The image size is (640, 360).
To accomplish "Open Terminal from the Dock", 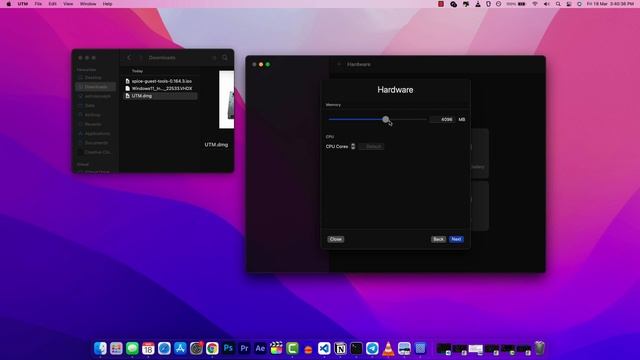I will (356, 348).
